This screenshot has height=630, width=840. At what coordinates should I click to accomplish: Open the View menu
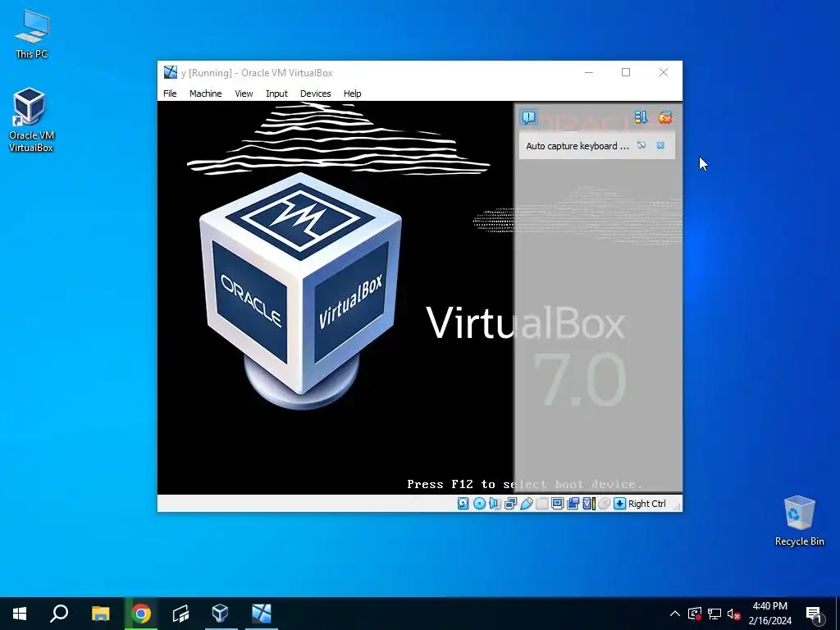[x=244, y=94]
